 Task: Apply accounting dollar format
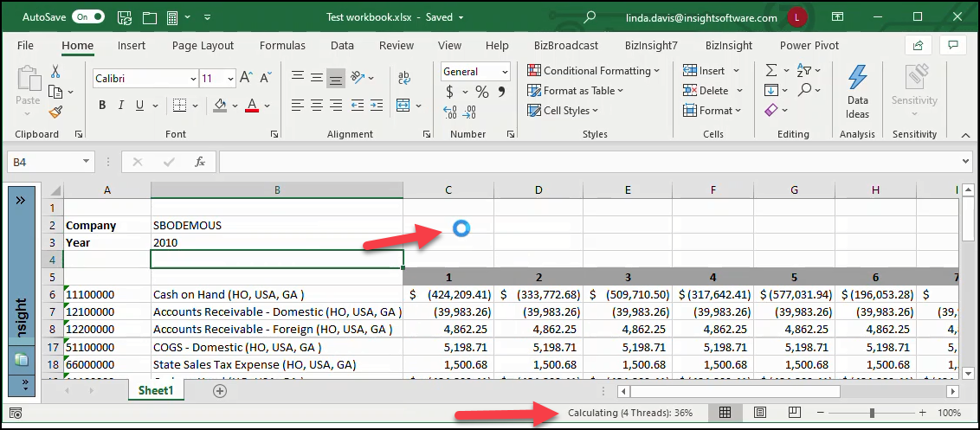(449, 93)
